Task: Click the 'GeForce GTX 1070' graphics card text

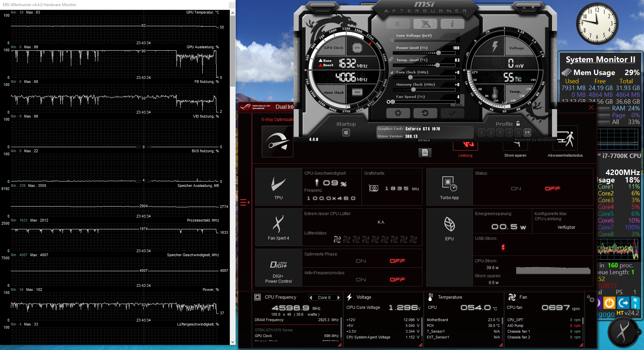Action: coord(423,129)
